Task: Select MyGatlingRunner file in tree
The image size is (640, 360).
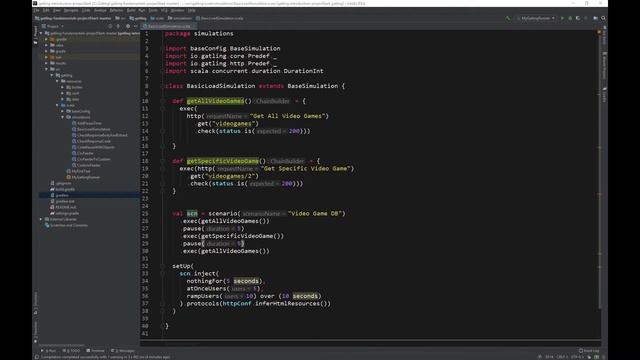Action: (x=83, y=177)
